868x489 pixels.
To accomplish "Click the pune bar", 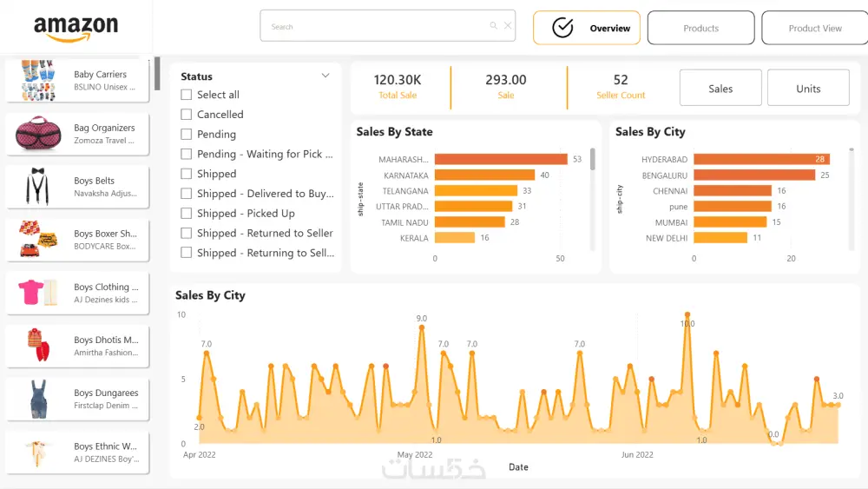I will (x=733, y=206).
